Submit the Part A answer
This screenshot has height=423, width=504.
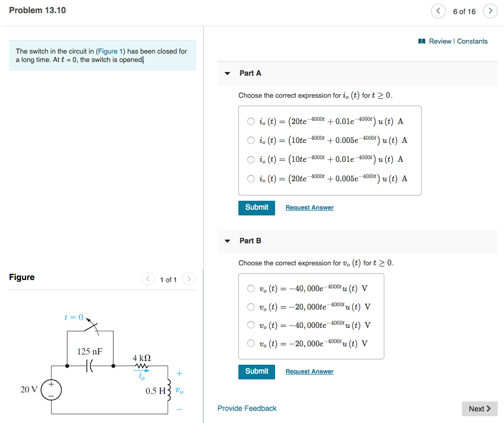tap(256, 208)
